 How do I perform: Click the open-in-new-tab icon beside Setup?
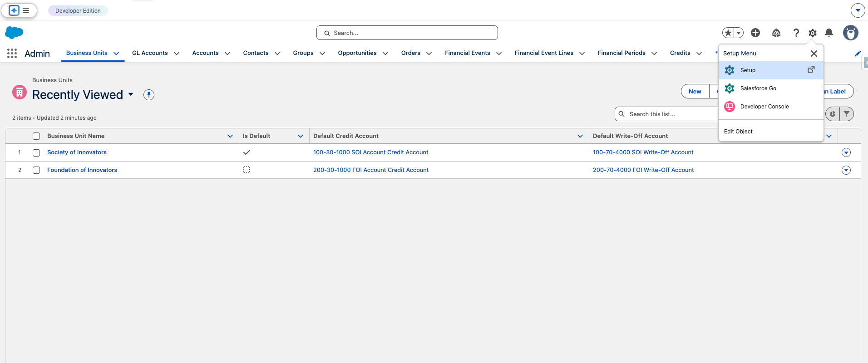click(x=811, y=70)
